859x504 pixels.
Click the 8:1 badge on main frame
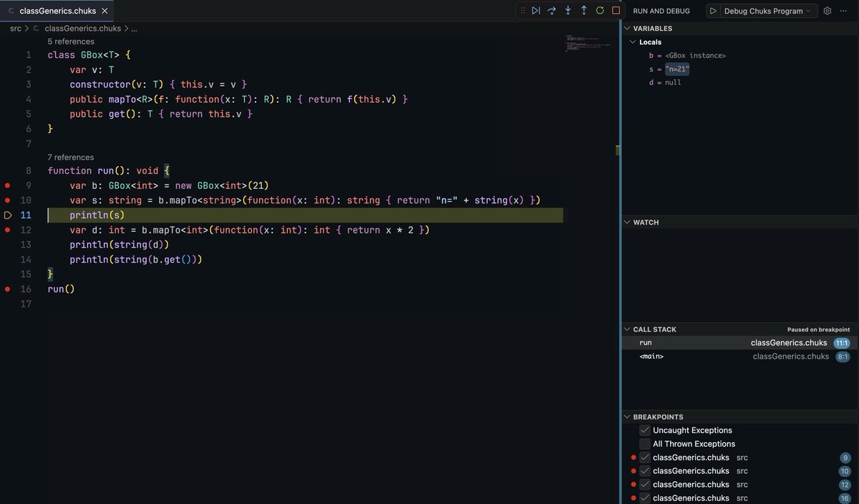843,357
